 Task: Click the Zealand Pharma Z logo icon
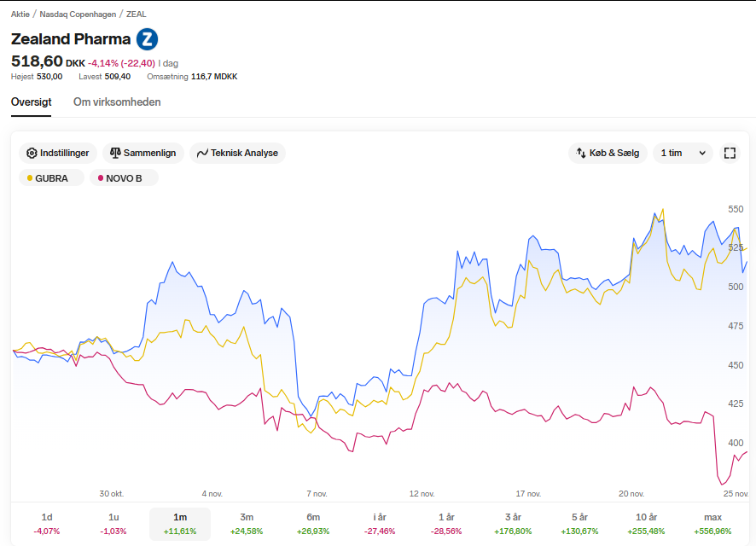(147, 39)
